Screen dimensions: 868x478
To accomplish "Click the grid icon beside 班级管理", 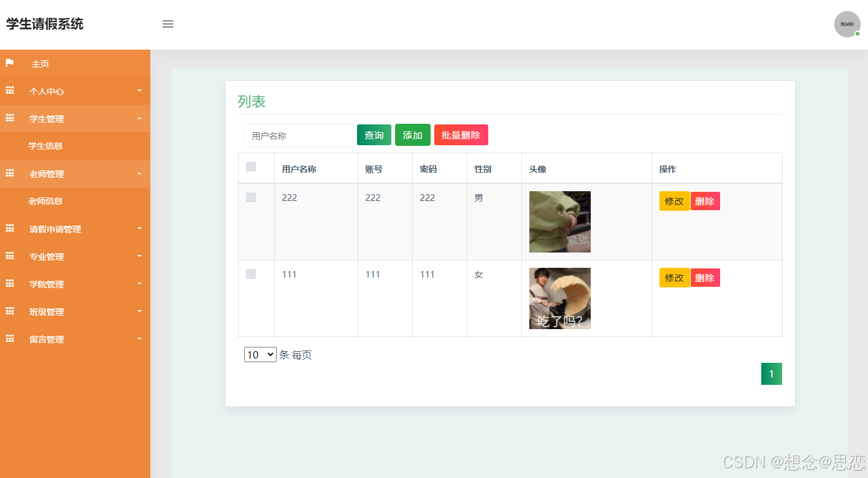I will coord(10,311).
